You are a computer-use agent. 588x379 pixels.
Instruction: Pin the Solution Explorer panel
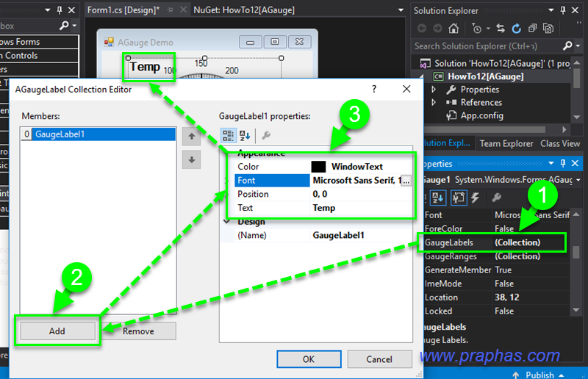point(563,10)
